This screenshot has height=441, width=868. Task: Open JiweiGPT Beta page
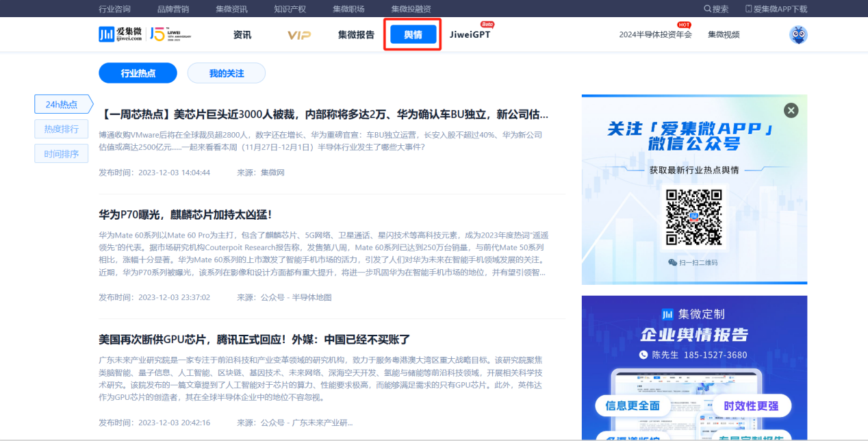[x=470, y=35]
